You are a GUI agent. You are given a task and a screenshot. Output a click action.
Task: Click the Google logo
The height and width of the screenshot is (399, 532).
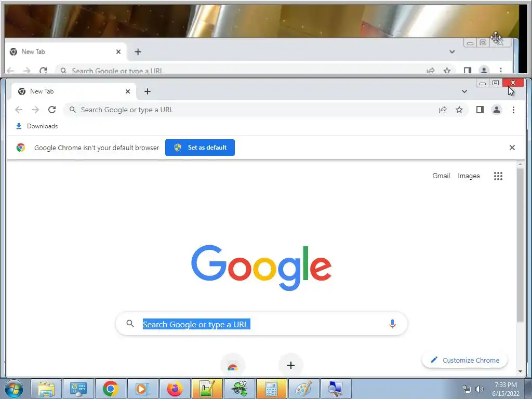(x=261, y=268)
